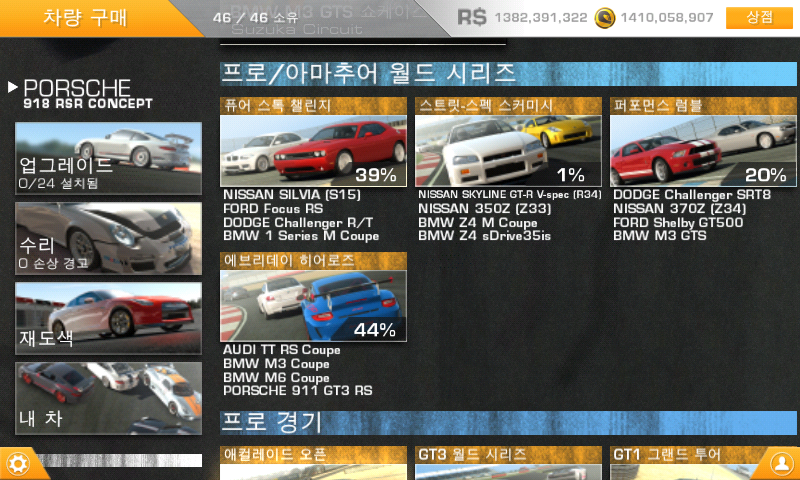Click the arrow beside PORSCHE title
The width and height of the screenshot is (800, 480).
point(13,87)
